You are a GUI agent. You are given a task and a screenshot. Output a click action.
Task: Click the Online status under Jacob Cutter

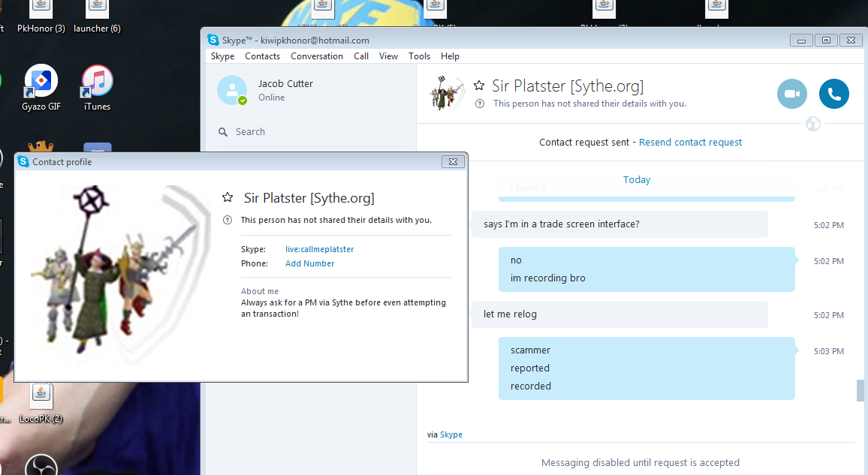click(271, 98)
